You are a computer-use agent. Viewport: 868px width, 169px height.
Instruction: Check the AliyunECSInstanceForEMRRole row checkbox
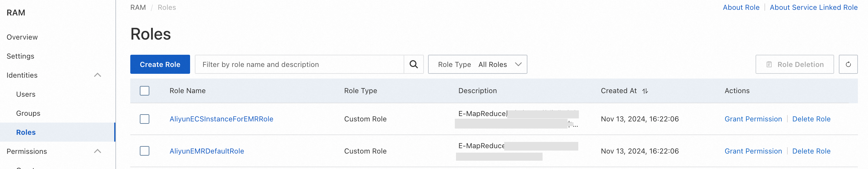click(x=145, y=119)
